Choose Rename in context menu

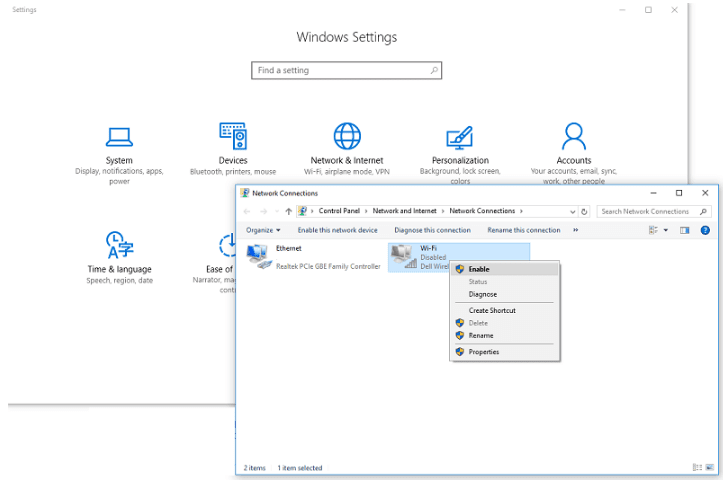point(505,336)
